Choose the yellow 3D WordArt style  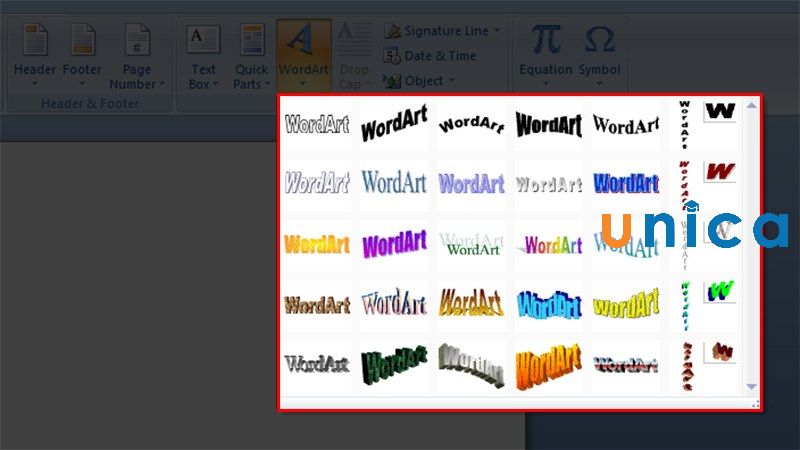626,305
